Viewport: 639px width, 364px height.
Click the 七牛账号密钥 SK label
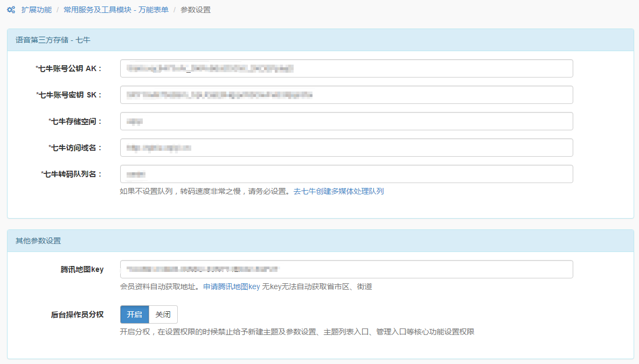68,95
